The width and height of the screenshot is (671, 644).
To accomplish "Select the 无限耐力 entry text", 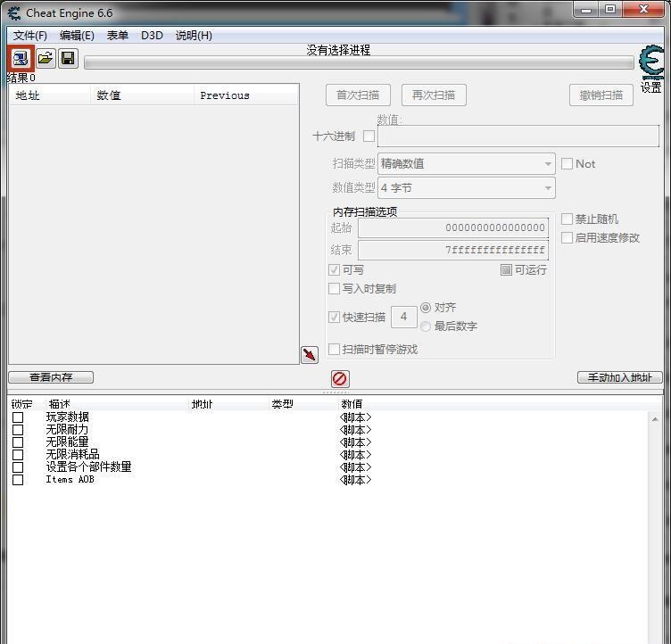I will [67, 429].
